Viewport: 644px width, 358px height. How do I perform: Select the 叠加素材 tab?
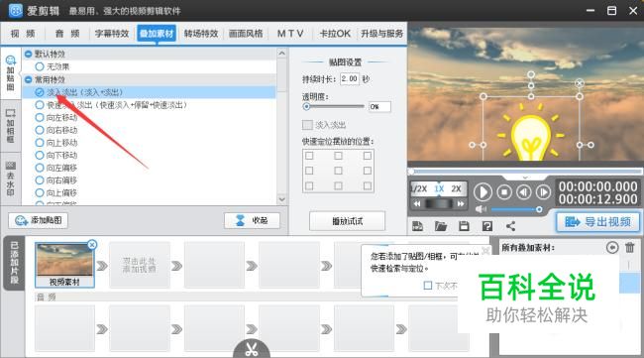point(157,34)
